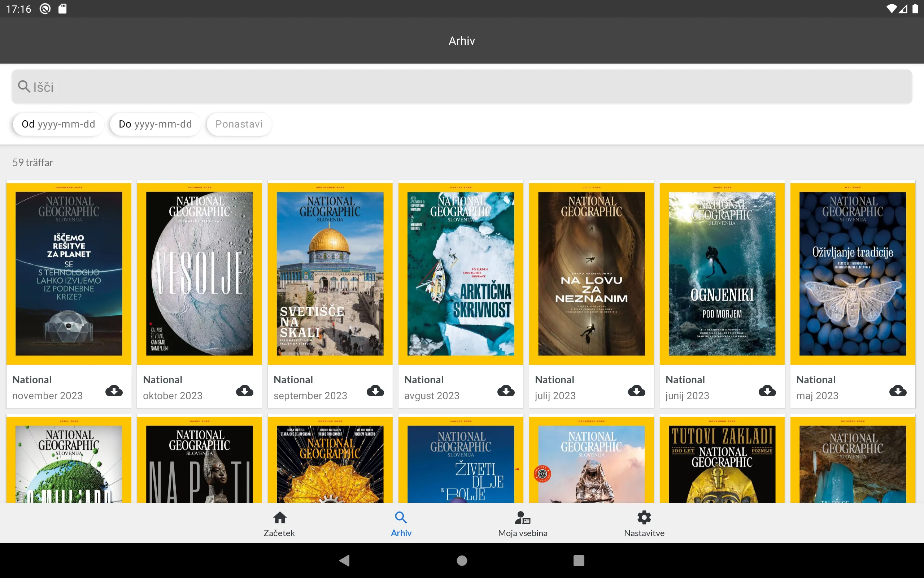Select the 'junij 2023' label
The width and height of the screenshot is (924, 578).
[x=687, y=396]
